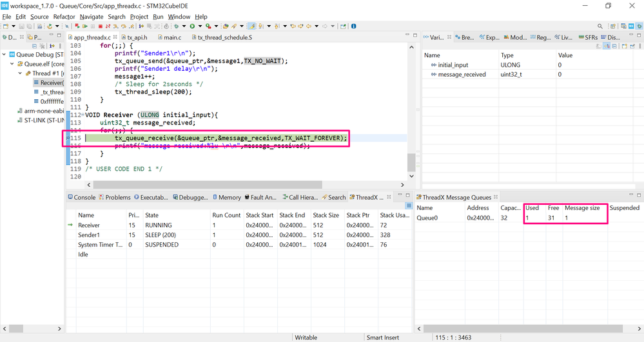Screen dimensions: 644x342
Task: Click the Step Into toolbar icon
Action: pos(115,26)
